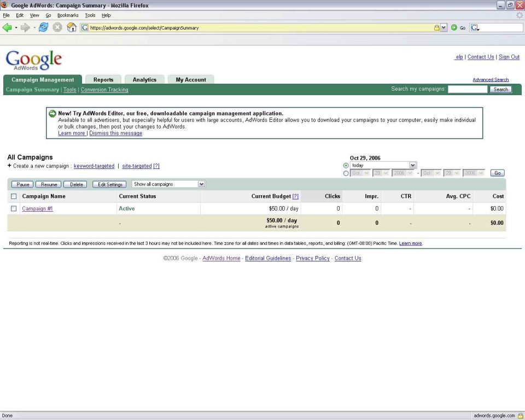
Task: Click the Stop loading icon
Action: coord(57,27)
